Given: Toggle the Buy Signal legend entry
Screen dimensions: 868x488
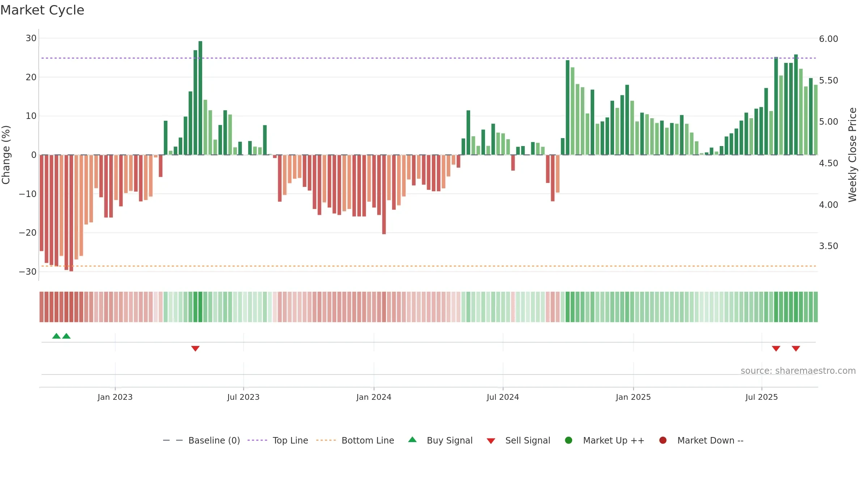Looking at the screenshot, I should [440, 440].
